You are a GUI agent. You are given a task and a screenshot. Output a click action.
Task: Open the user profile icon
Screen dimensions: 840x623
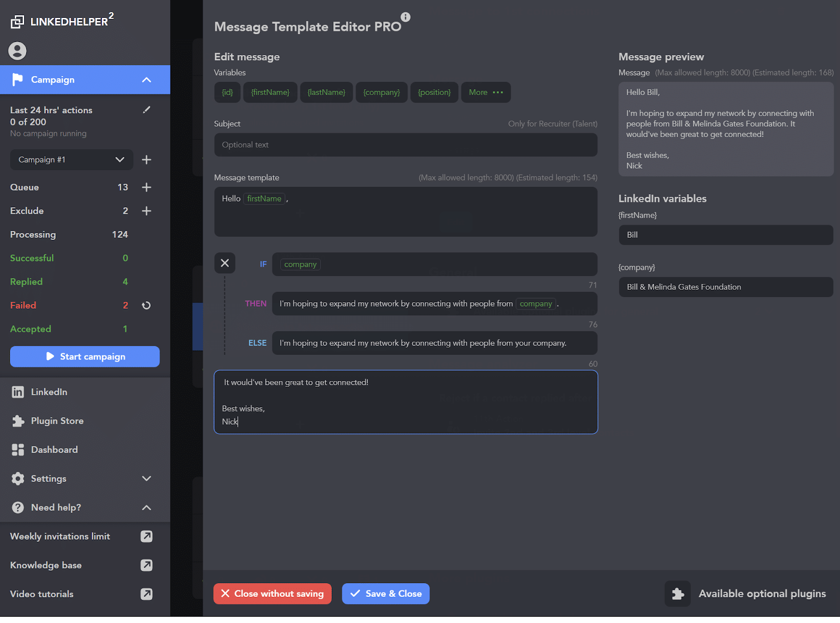17,51
